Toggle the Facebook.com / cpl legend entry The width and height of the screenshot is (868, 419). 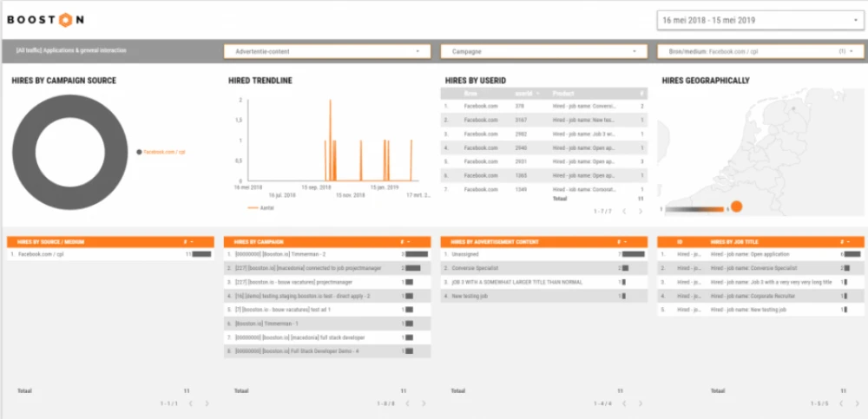pos(161,151)
